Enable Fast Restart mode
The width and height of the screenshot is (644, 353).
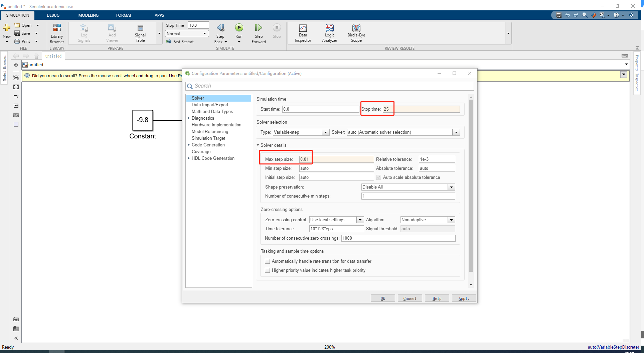(x=180, y=41)
